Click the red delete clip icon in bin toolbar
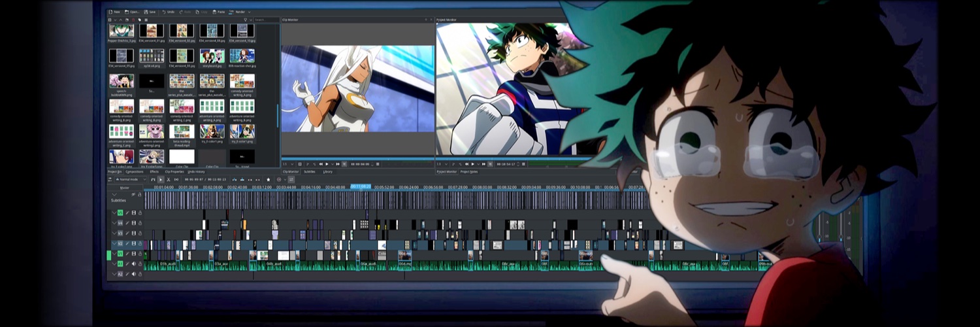 (x=133, y=20)
